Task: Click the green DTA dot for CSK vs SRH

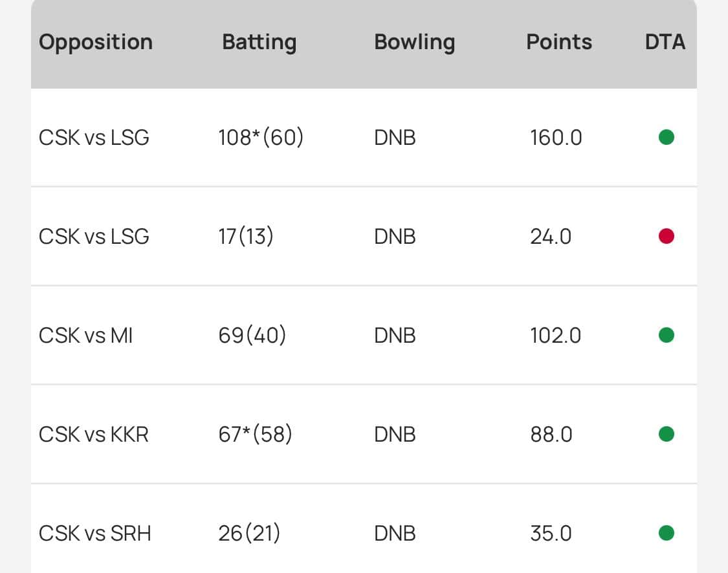Action: [x=666, y=533]
